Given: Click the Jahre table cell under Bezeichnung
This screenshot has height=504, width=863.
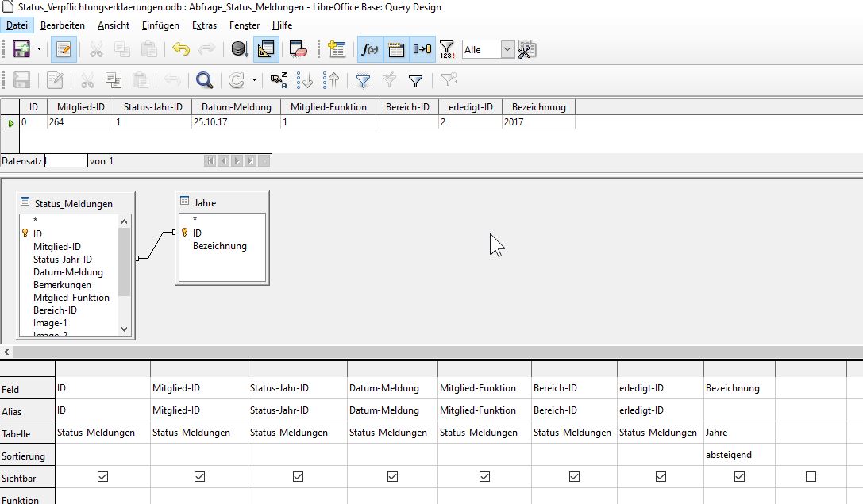Looking at the screenshot, I should (739, 433).
